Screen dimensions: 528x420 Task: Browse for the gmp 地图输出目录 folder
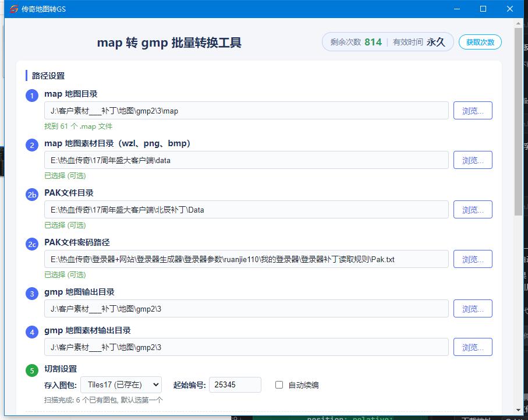pos(473,309)
